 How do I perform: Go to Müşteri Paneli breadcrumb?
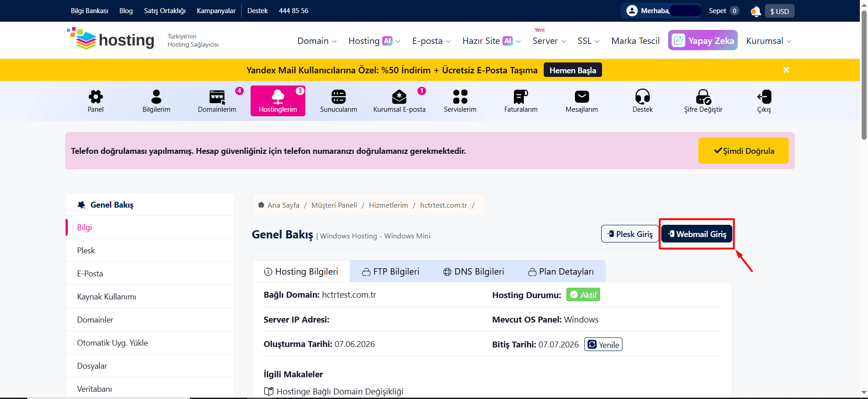(x=334, y=205)
